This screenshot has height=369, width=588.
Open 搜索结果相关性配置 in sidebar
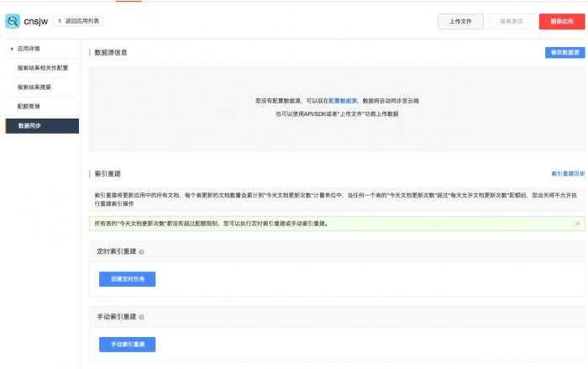[43, 68]
